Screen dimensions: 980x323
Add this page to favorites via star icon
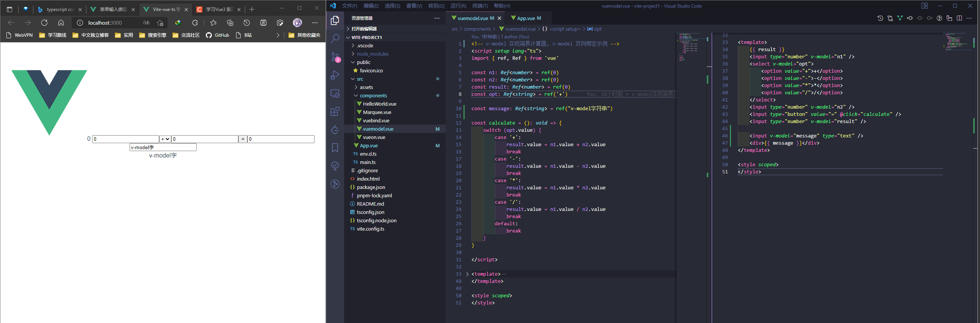(x=160, y=23)
